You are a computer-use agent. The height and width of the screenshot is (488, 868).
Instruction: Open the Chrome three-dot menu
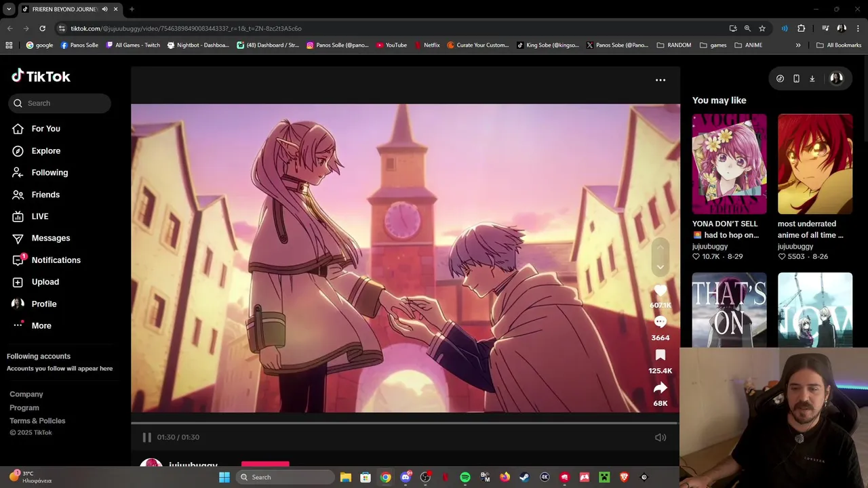(x=858, y=28)
